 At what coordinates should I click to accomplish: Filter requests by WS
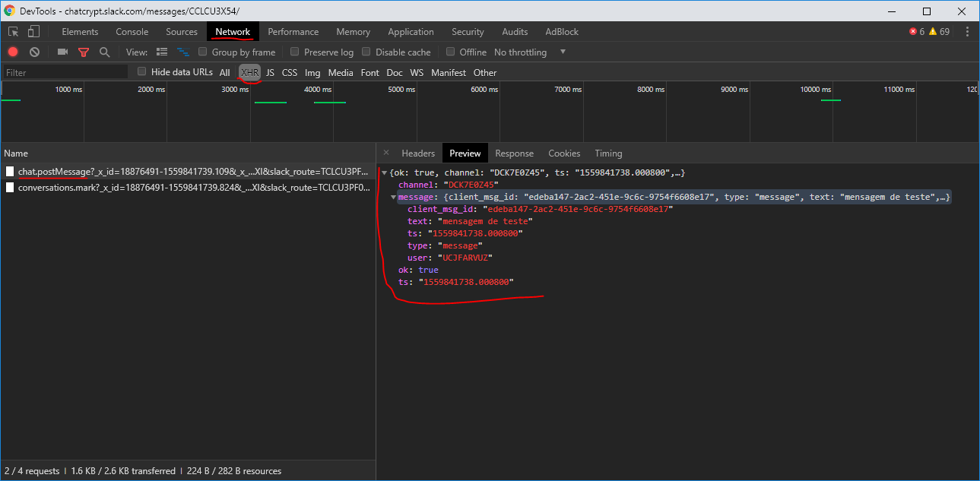coord(417,73)
